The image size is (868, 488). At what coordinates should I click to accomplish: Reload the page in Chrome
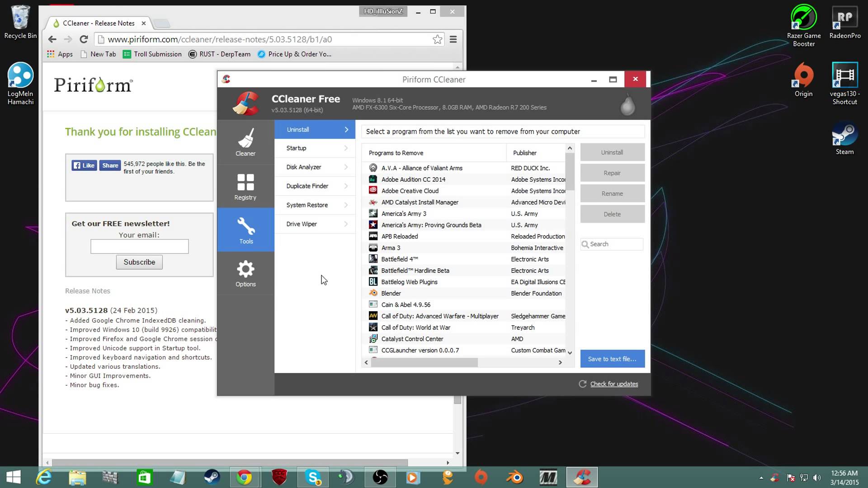(84, 39)
